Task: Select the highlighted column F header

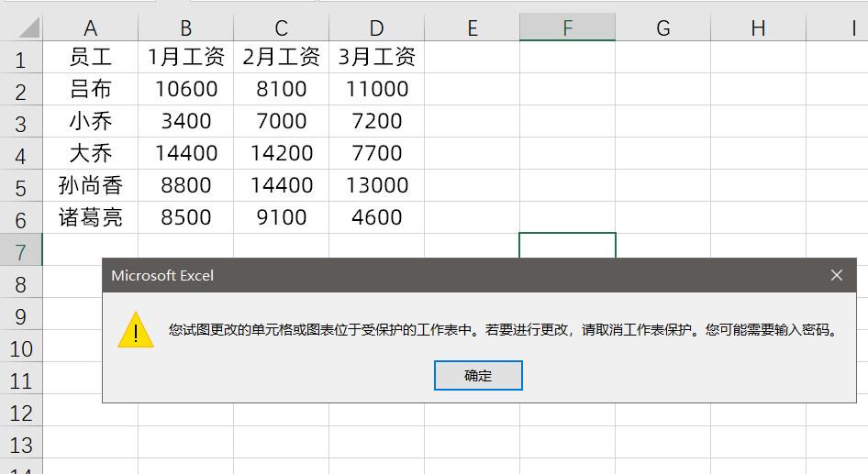Action: (x=567, y=28)
